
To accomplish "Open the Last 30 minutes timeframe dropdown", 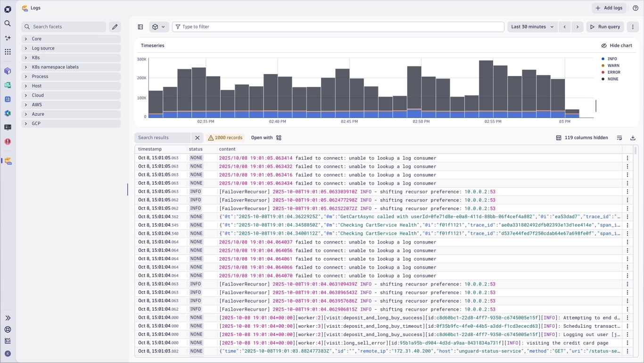I will pos(532,27).
